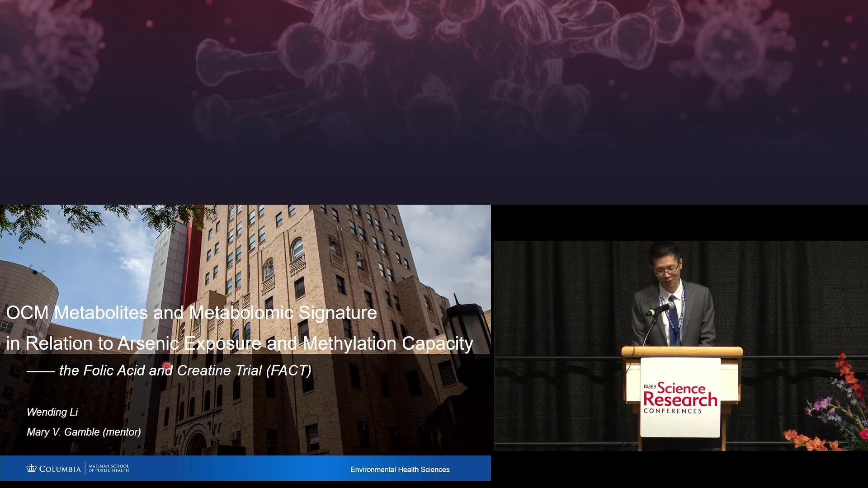Click the presentation slide image
Viewport: 868px width, 488px height.
245,343
